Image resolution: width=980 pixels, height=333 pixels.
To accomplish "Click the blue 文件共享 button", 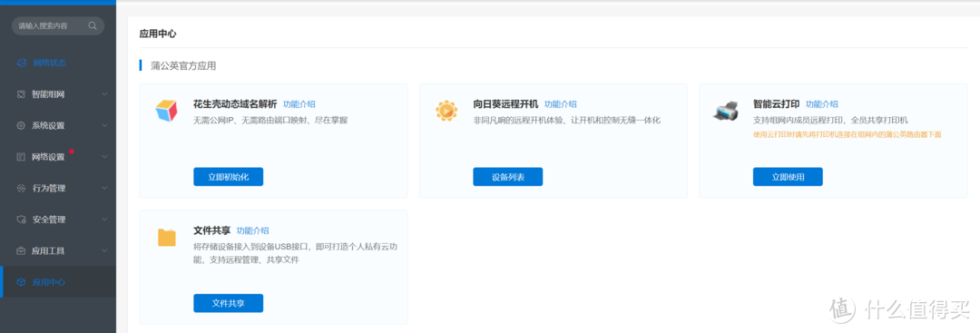I will click(228, 304).
